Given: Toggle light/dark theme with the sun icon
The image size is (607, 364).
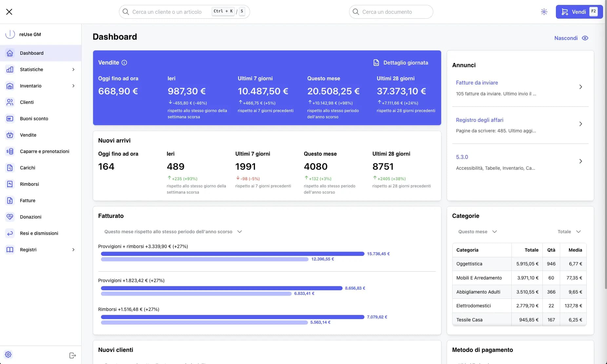Looking at the screenshot, I should pos(544,12).
